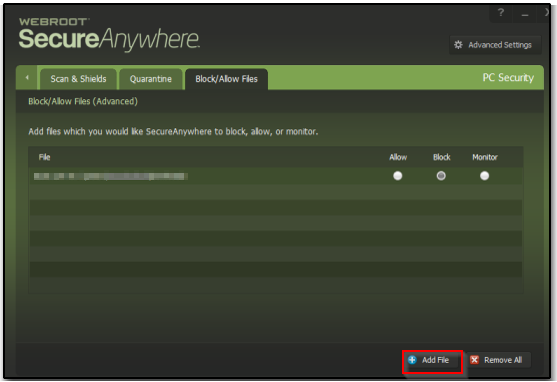Open the Quarantine tab

click(151, 79)
